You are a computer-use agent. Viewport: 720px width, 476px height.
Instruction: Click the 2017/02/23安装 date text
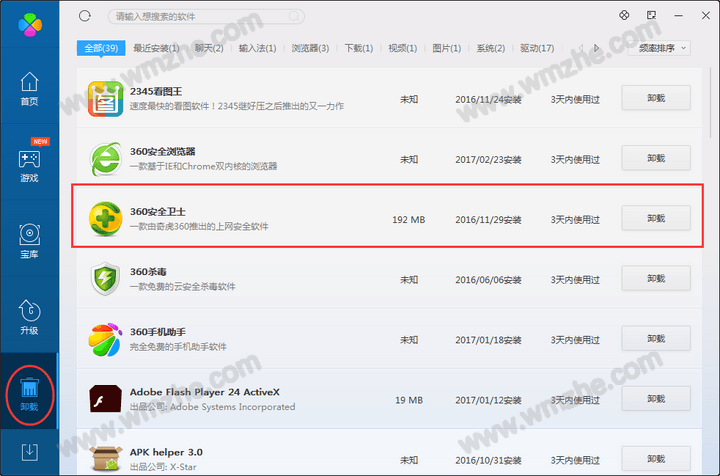pyautogui.click(x=488, y=160)
